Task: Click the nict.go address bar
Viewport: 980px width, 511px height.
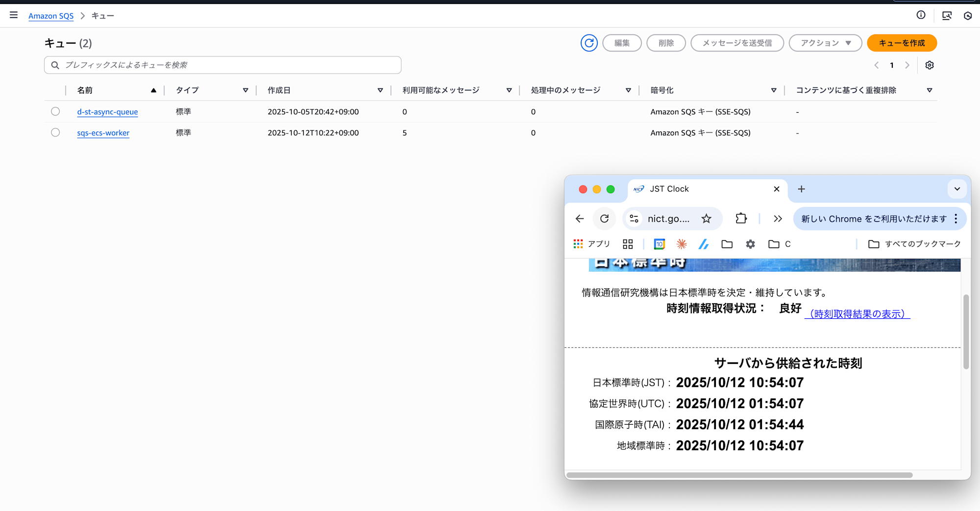Action: pos(668,219)
